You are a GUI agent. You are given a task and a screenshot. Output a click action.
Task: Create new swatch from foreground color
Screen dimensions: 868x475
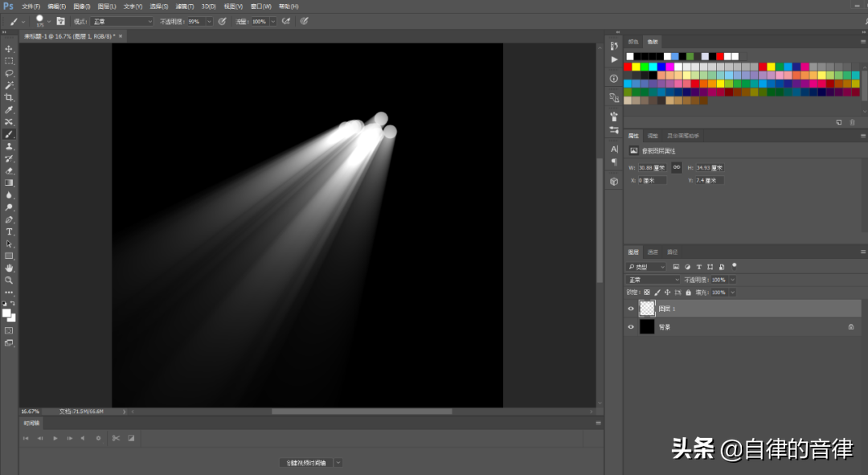tap(838, 122)
